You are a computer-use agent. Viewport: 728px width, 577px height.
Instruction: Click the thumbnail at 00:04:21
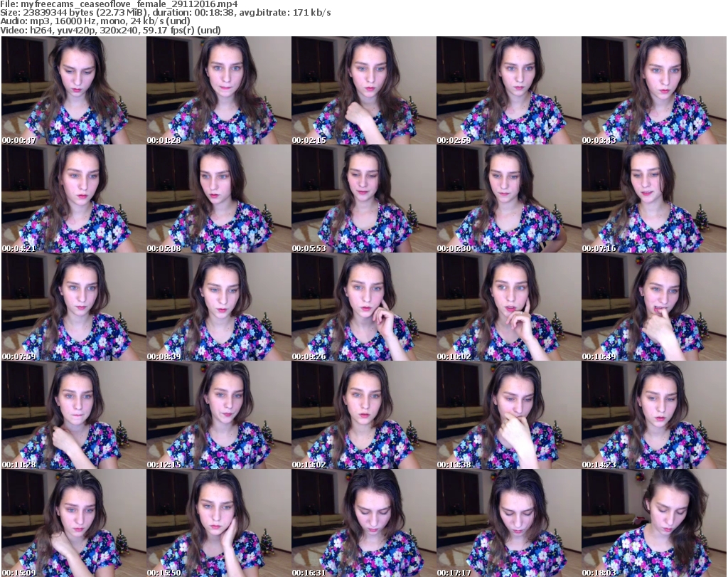click(x=73, y=198)
